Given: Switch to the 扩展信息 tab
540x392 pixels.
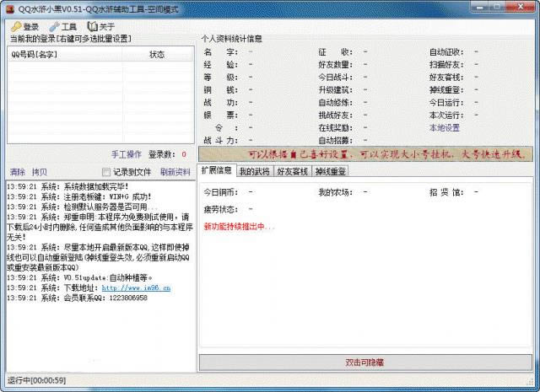Looking at the screenshot, I should [x=217, y=170].
